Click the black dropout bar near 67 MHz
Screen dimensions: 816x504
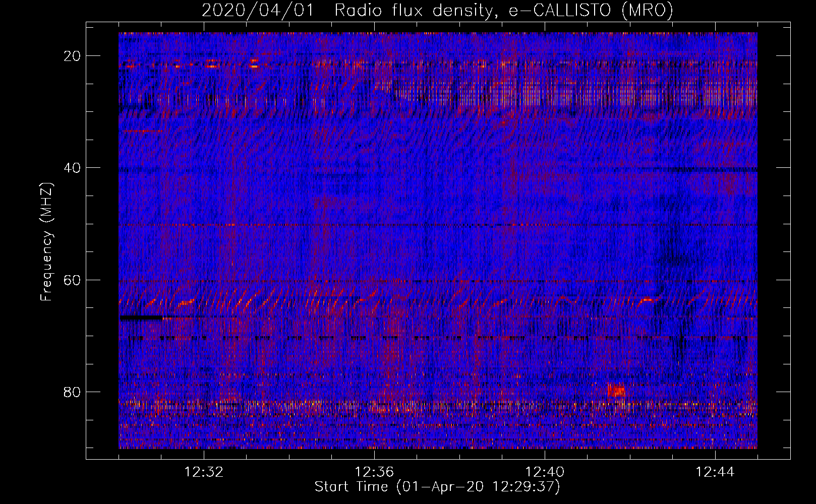click(142, 318)
